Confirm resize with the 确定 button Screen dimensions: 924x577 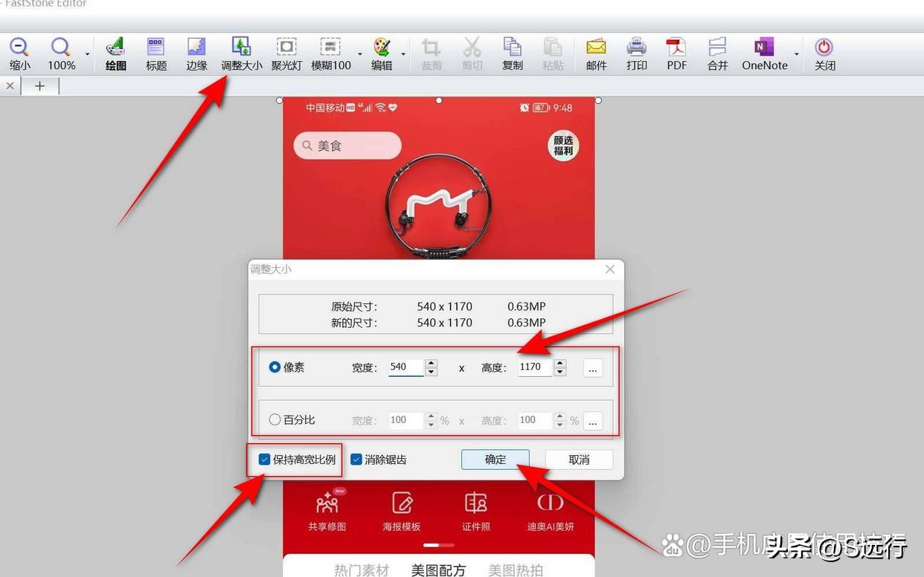(x=495, y=459)
